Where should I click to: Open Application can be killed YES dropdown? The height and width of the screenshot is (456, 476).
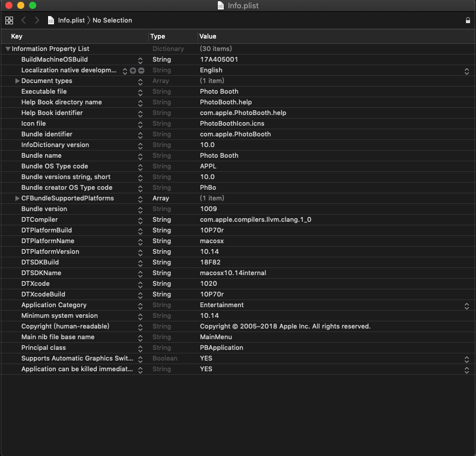point(467,370)
